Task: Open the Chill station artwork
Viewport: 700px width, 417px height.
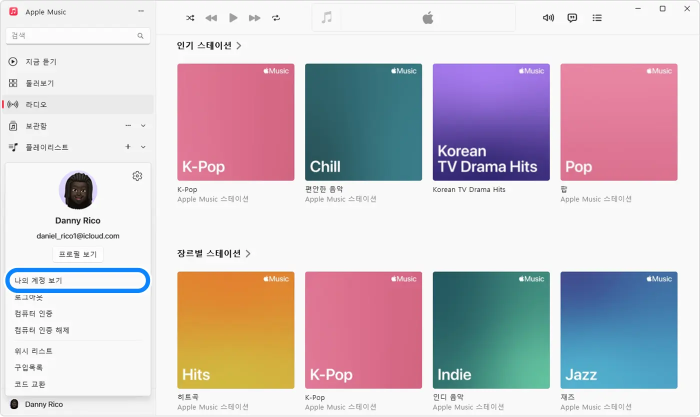Action: (x=363, y=122)
